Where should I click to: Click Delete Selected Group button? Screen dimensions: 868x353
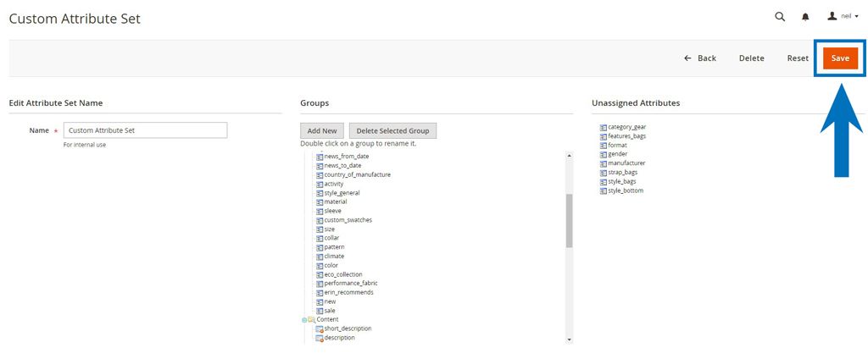pyautogui.click(x=392, y=131)
